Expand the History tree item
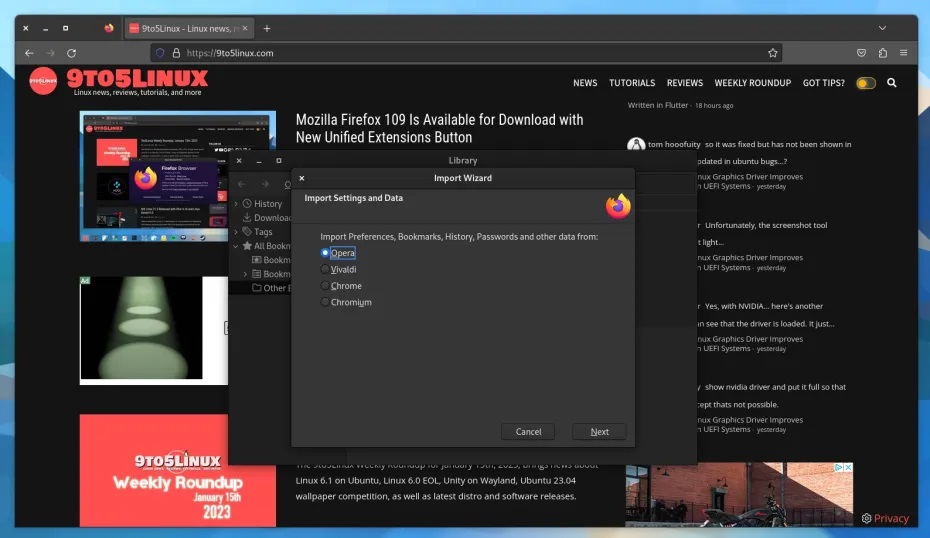Image resolution: width=930 pixels, height=538 pixels. point(236,204)
